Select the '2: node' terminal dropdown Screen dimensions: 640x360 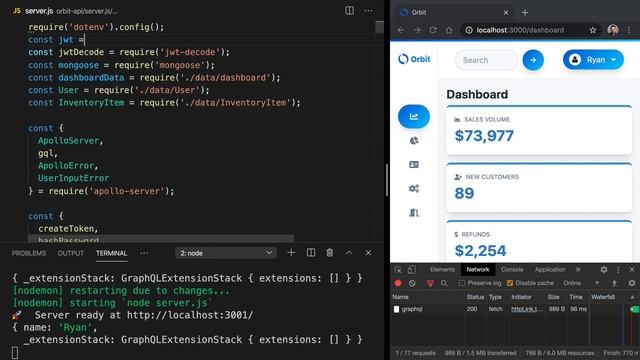[226, 253]
